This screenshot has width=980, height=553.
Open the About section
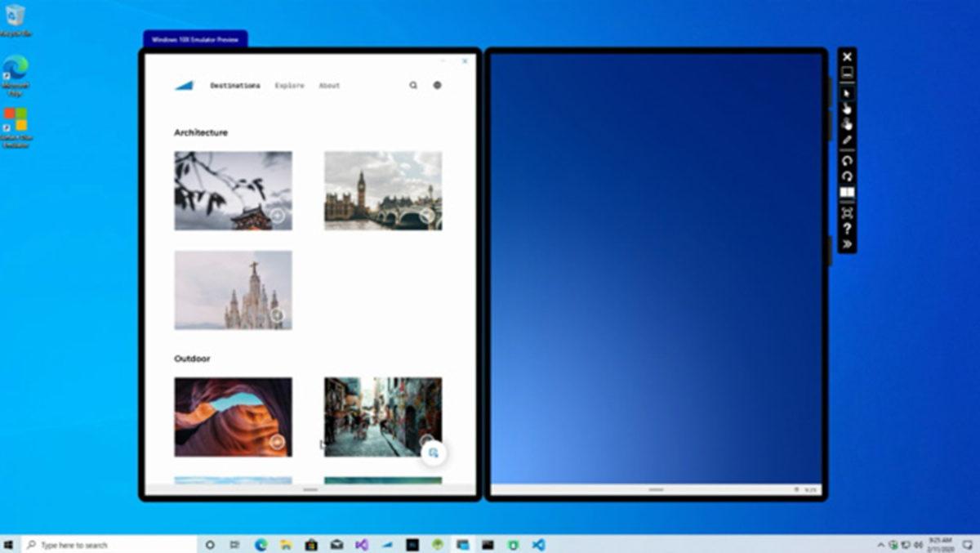point(330,85)
